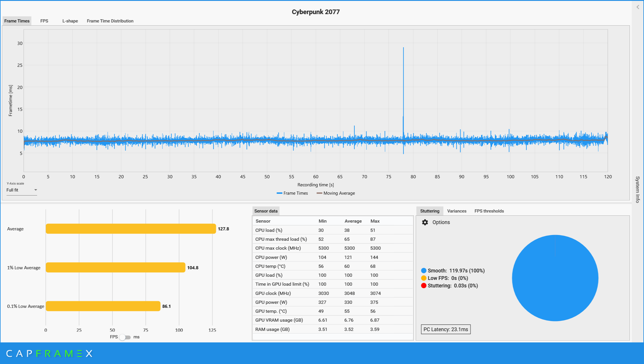
Task: Click the red Stuttering legend dot
Action: point(424,286)
